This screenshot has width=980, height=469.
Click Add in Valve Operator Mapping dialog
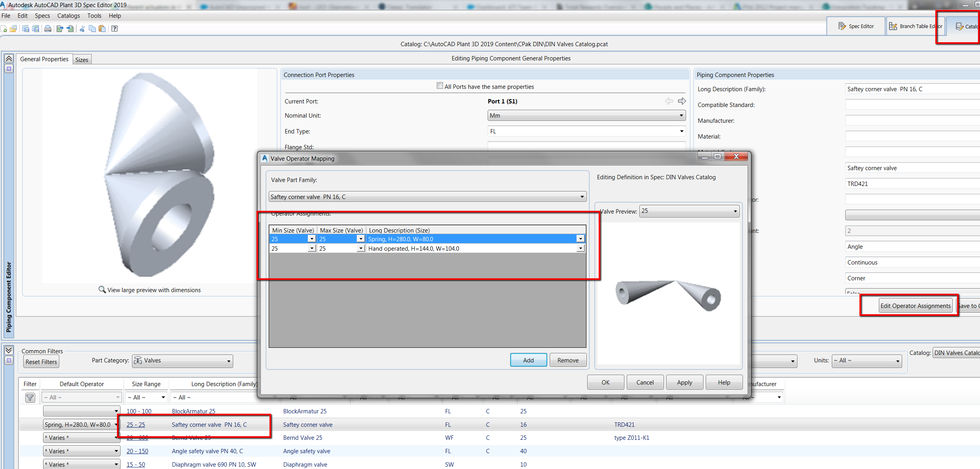[x=528, y=360]
